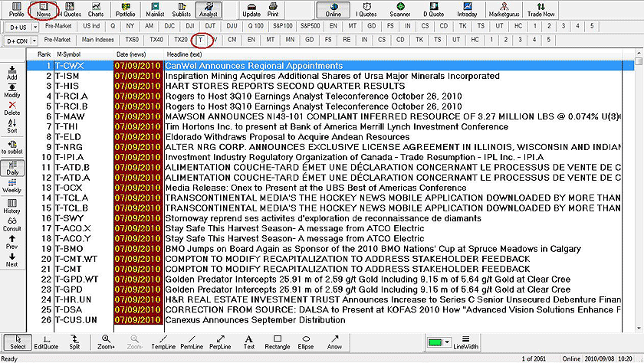Click the green color swatch
This screenshot has height=363, width=644.
click(x=435, y=342)
